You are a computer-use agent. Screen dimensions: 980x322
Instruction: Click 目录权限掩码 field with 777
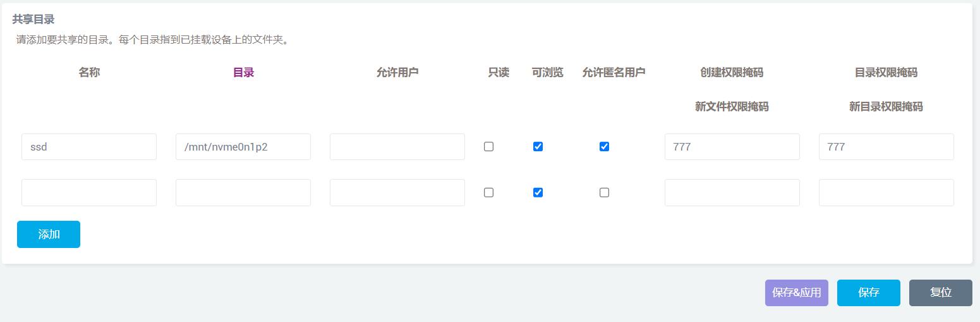point(886,147)
